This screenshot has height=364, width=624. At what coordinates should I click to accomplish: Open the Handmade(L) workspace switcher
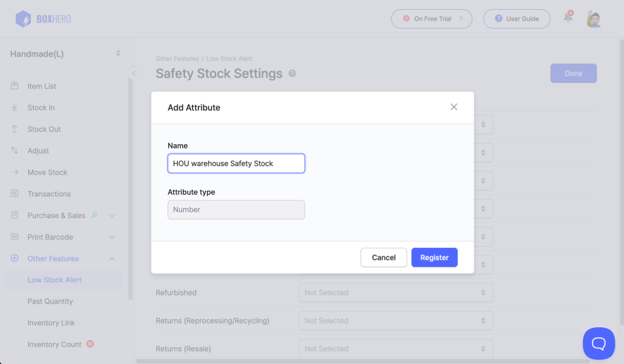click(63, 53)
